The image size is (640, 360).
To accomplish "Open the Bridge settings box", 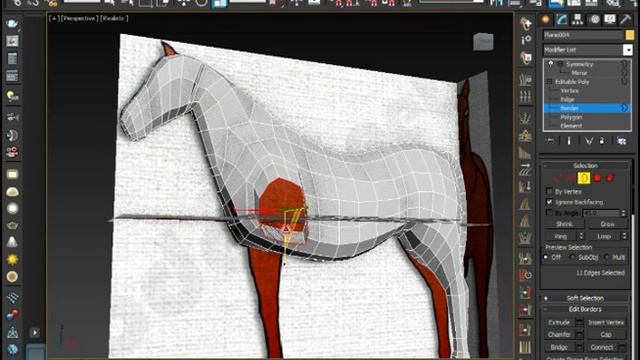I will tap(579, 347).
